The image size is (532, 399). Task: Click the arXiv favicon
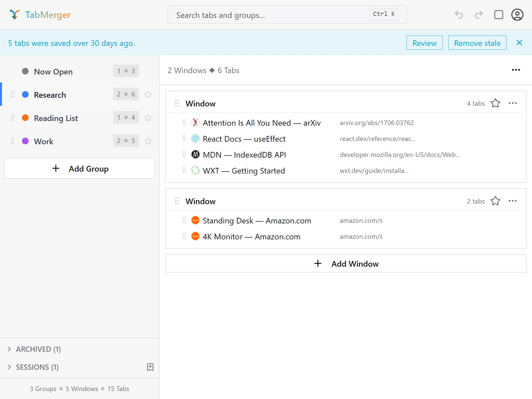tap(196, 122)
